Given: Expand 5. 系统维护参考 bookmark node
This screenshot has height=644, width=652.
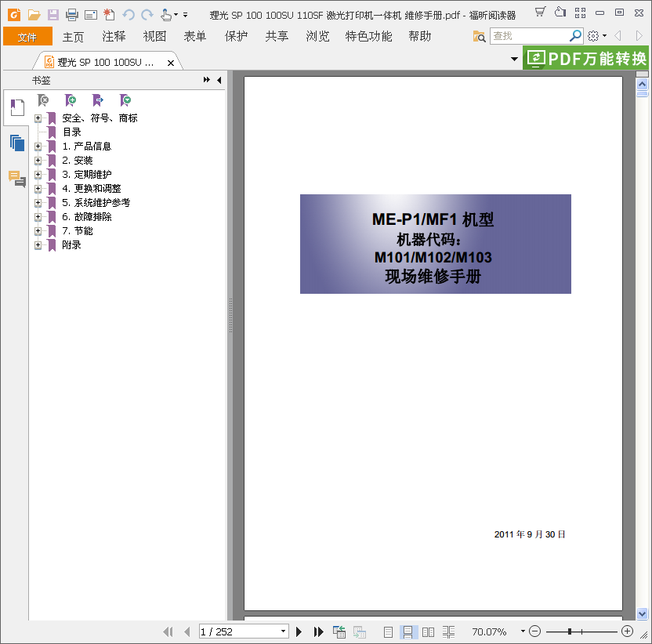Looking at the screenshot, I should click(x=38, y=203).
